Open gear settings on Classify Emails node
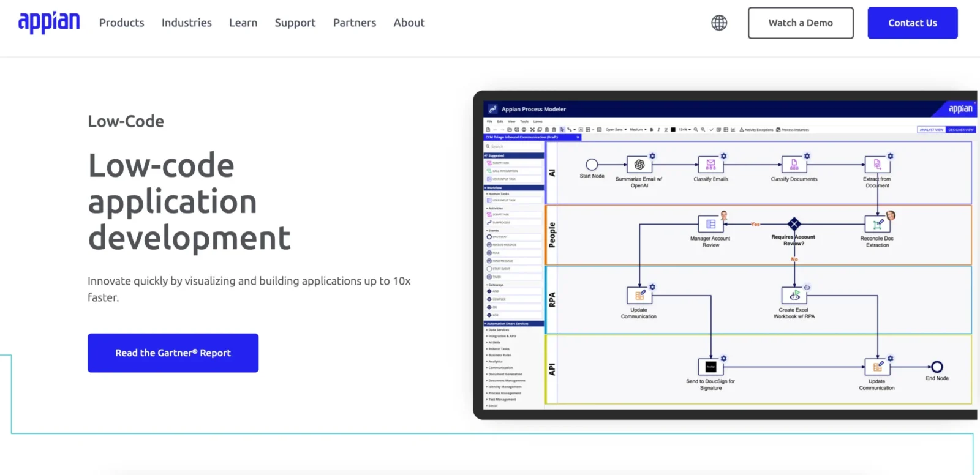The height and width of the screenshot is (475, 980). (723, 156)
